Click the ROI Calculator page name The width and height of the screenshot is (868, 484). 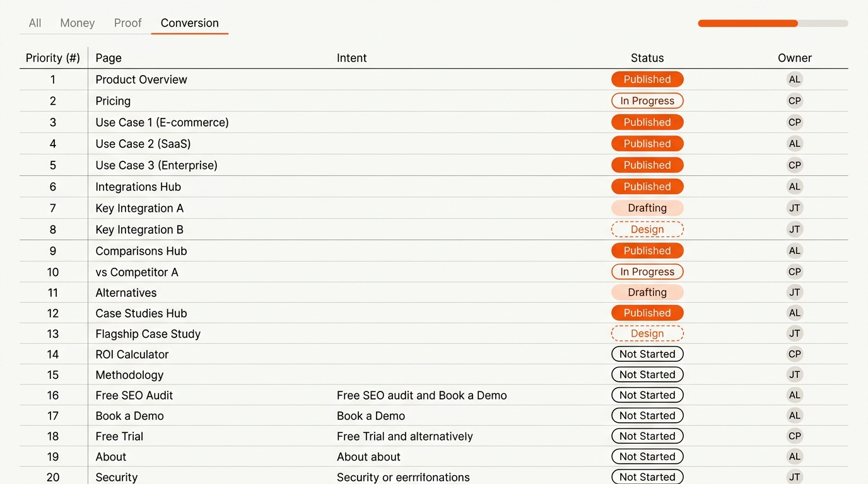pyautogui.click(x=132, y=354)
